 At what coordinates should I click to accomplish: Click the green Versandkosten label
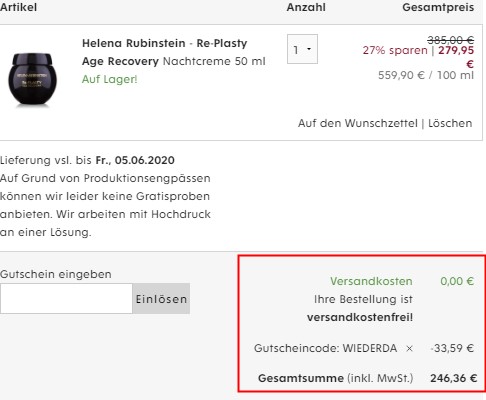[371, 281]
